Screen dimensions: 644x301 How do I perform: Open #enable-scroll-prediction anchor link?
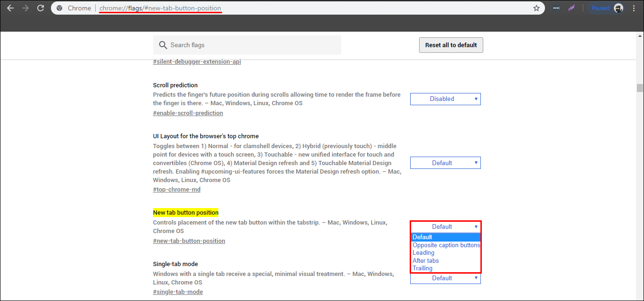coord(188,113)
